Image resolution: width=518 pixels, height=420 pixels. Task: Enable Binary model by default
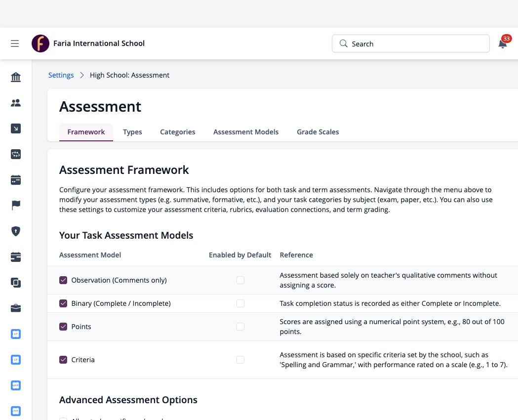click(x=240, y=303)
